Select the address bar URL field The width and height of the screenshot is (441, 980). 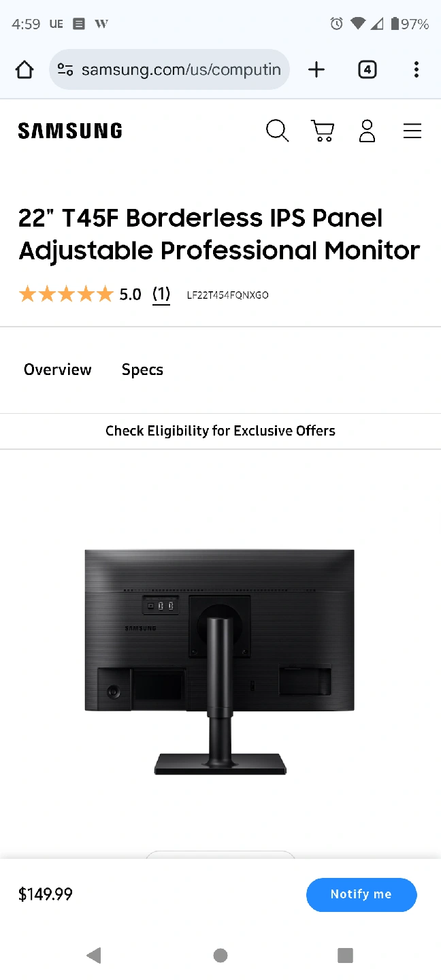pos(169,69)
